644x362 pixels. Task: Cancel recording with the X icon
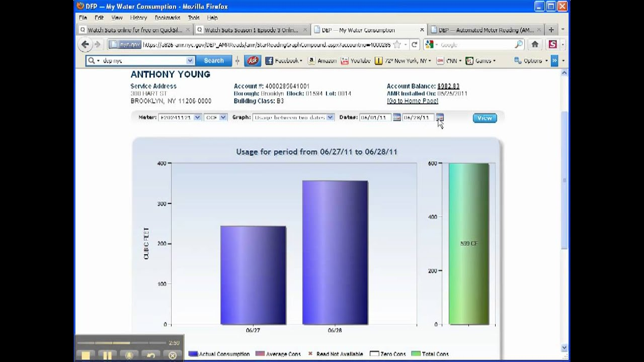(x=173, y=355)
